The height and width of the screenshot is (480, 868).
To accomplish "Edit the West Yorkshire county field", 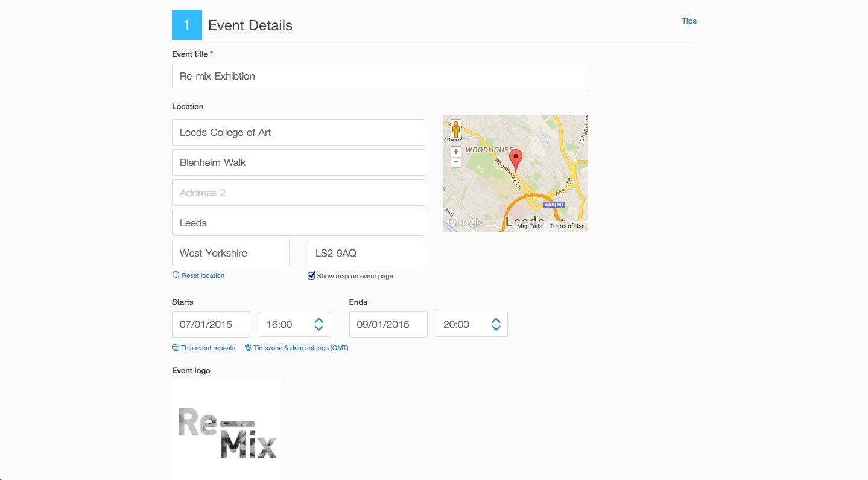I will coord(230,253).
